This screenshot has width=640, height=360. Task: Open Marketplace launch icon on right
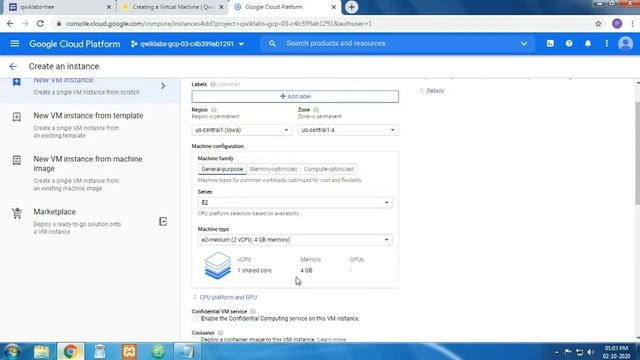pos(163,222)
